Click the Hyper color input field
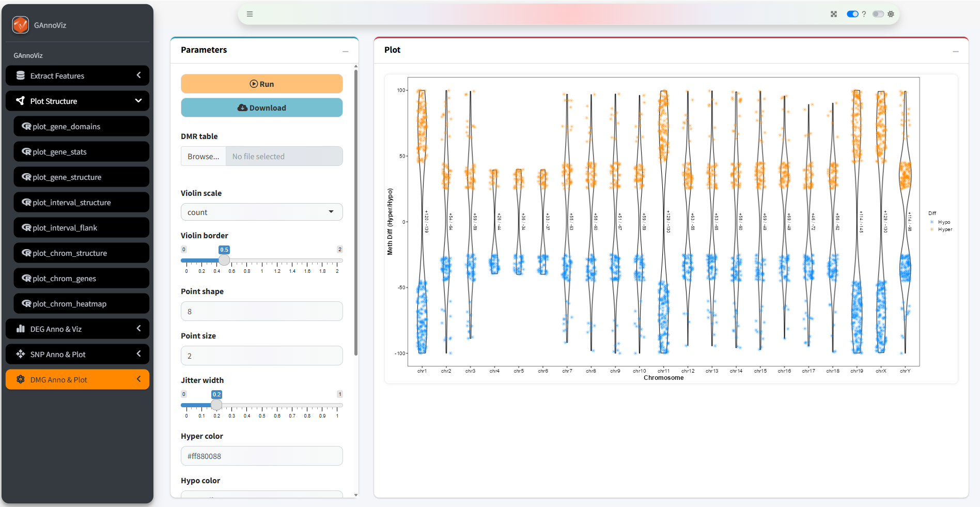The image size is (980, 507). pyautogui.click(x=261, y=456)
